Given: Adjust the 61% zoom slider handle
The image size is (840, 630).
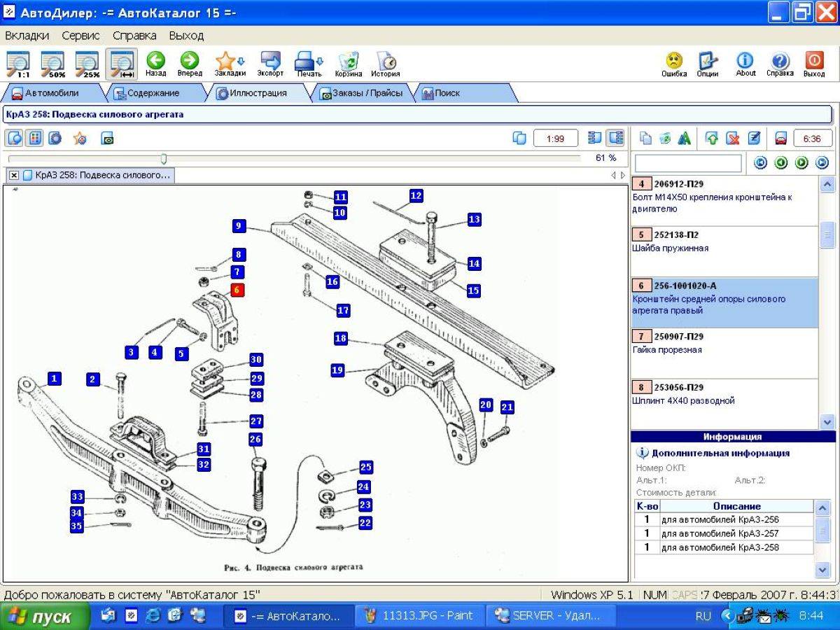Looking at the screenshot, I should coord(164,159).
